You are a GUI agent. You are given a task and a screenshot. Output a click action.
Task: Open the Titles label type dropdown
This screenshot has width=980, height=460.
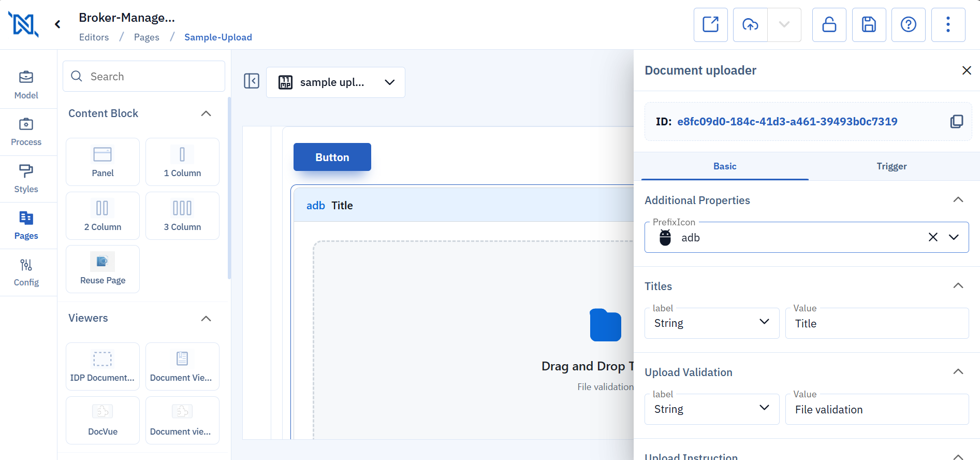pyautogui.click(x=711, y=323)
